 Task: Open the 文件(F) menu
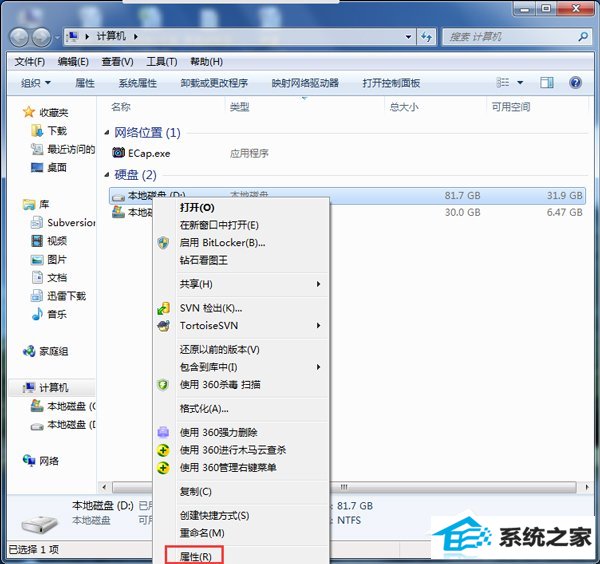(30, 62)
